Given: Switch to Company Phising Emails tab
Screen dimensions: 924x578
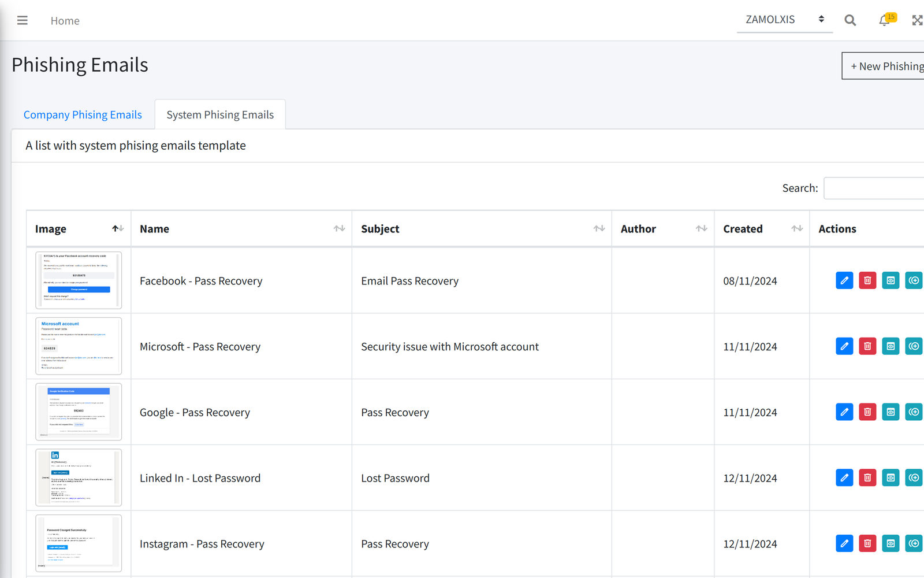Looking at the screenshot, I should click(83, 114).
